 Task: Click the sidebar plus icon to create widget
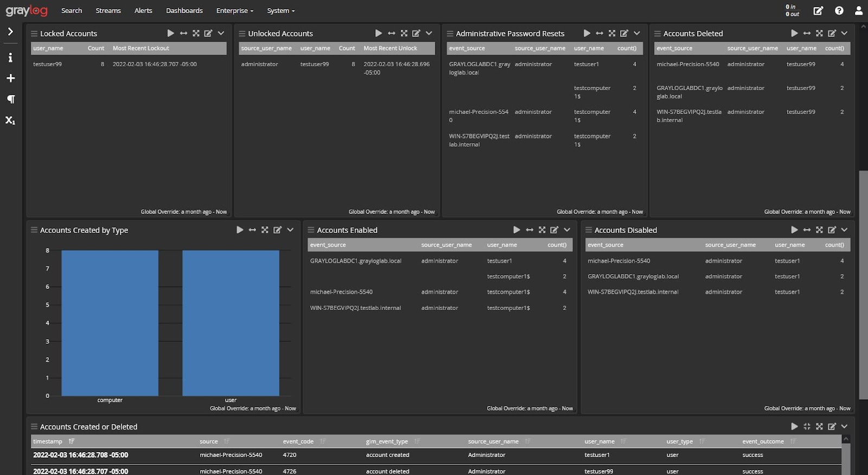[x=10, y=78]
